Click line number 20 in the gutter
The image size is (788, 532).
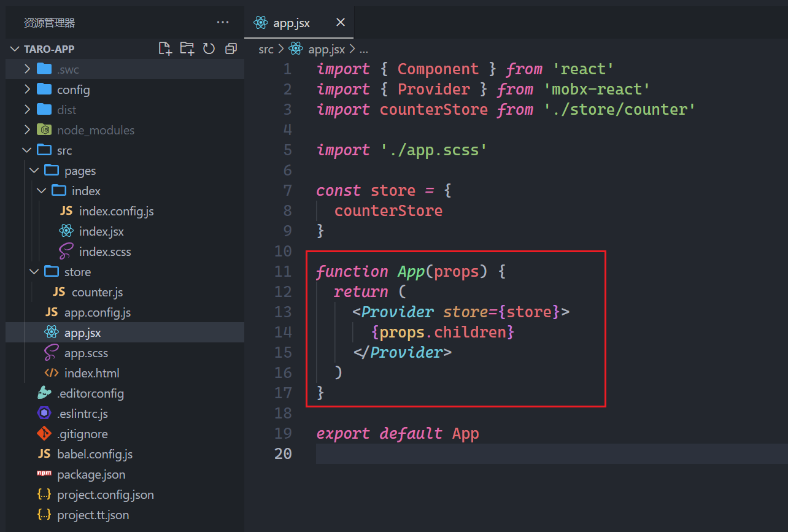tap(283, 453)
